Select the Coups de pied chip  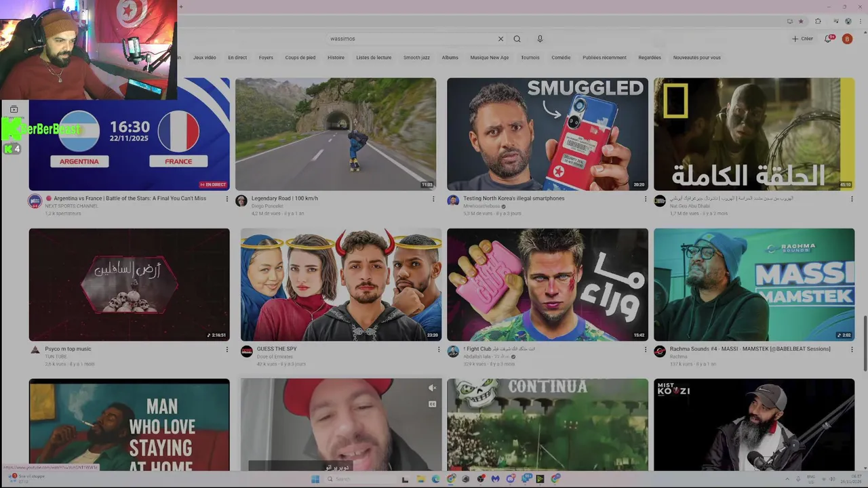[x=300, y=58]
